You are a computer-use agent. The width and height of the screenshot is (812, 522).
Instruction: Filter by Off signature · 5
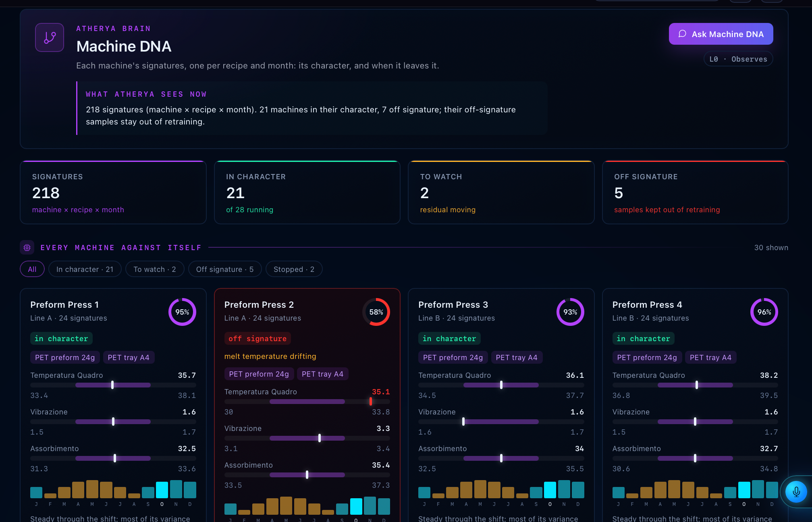[225, 269]
